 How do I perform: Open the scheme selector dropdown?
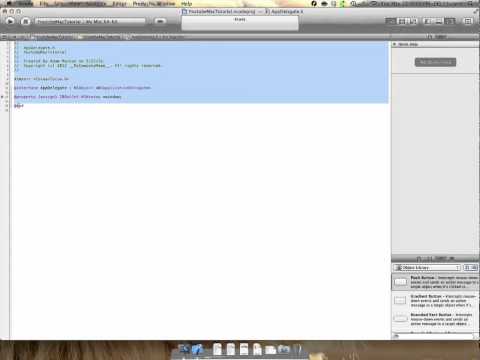(90, 21)
